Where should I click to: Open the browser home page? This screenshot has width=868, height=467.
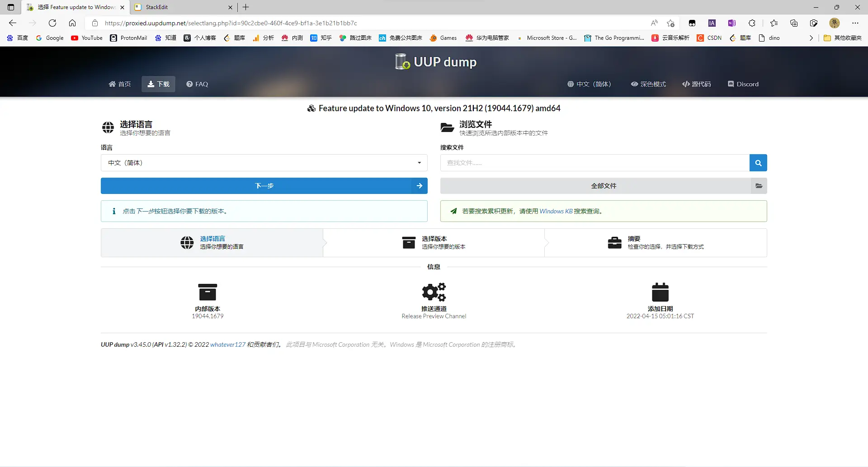click(x=72, y=23)
